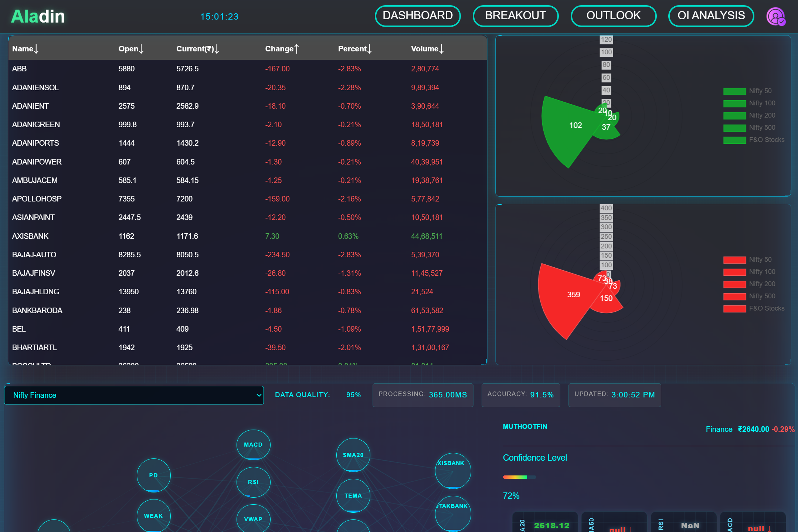This screenshot has width=798, height=532.
Task: Select the BAJAJFINSV row
Action: coord(248,273)
